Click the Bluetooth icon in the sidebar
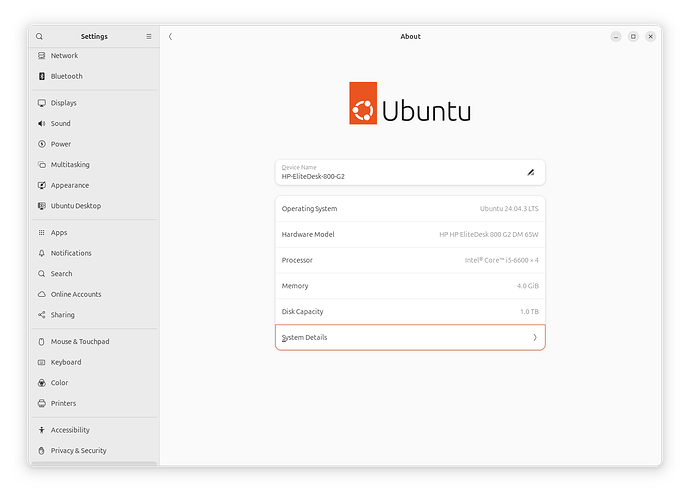 [x=41, y=76]
